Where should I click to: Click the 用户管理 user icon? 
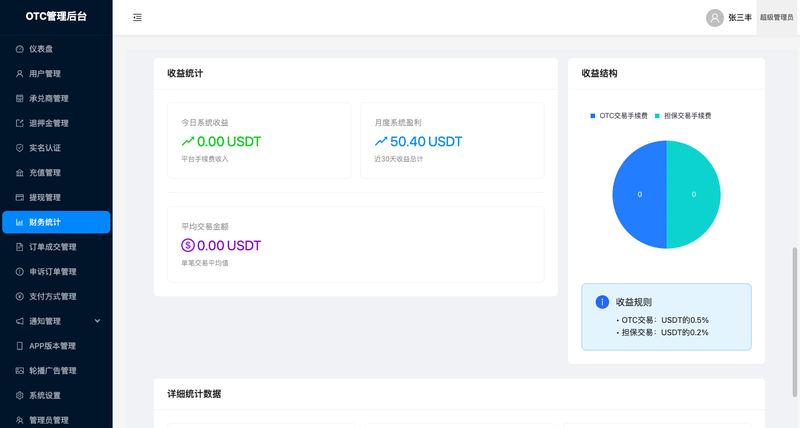[19, 74]
